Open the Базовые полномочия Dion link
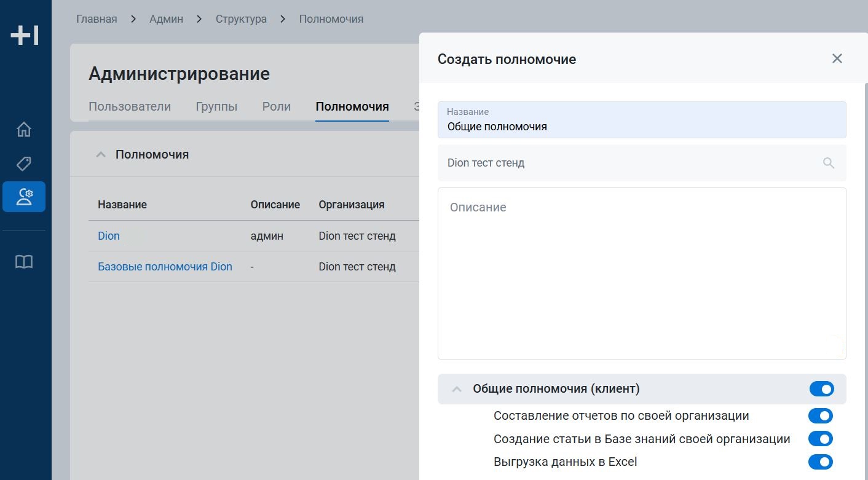The height and width of the screenshot is (480, 868). point(165,267)
